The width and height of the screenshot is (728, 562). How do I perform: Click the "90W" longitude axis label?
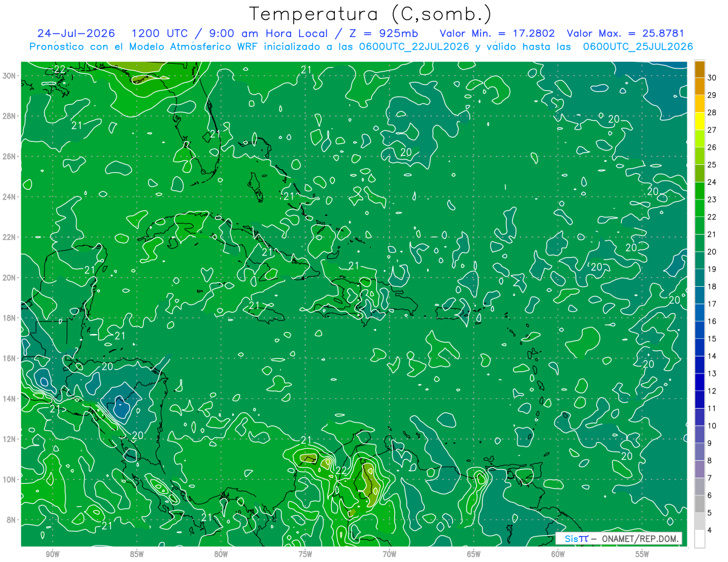click(52, 554)
